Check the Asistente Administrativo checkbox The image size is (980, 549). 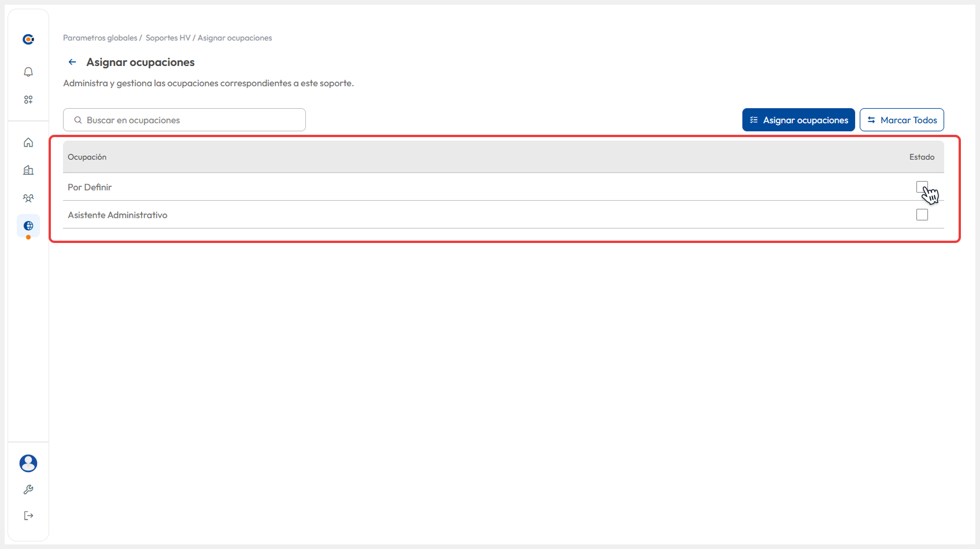[x=922, y=215]
